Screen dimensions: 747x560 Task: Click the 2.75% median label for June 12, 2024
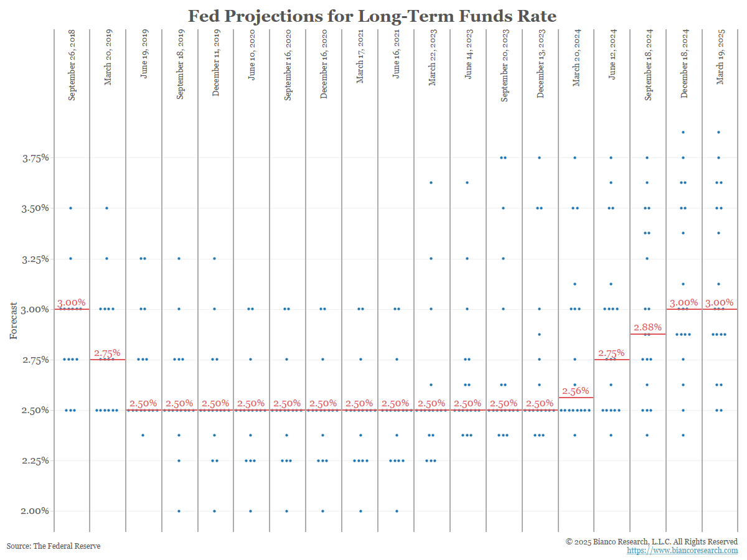tap(612, 353)
